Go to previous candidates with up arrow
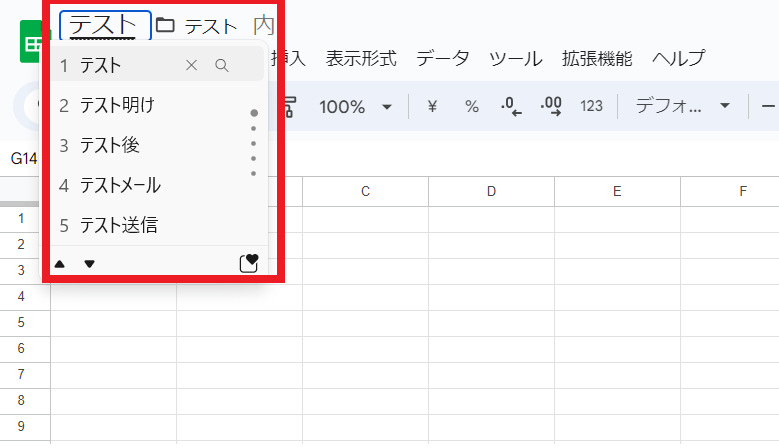Screen dimensions: 779x448 [x=60, y=264]
